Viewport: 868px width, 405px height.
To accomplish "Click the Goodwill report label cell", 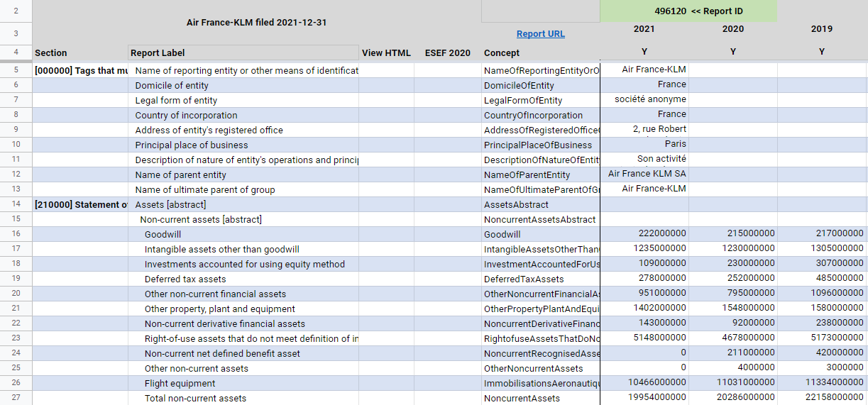I will tap(243, 234).
